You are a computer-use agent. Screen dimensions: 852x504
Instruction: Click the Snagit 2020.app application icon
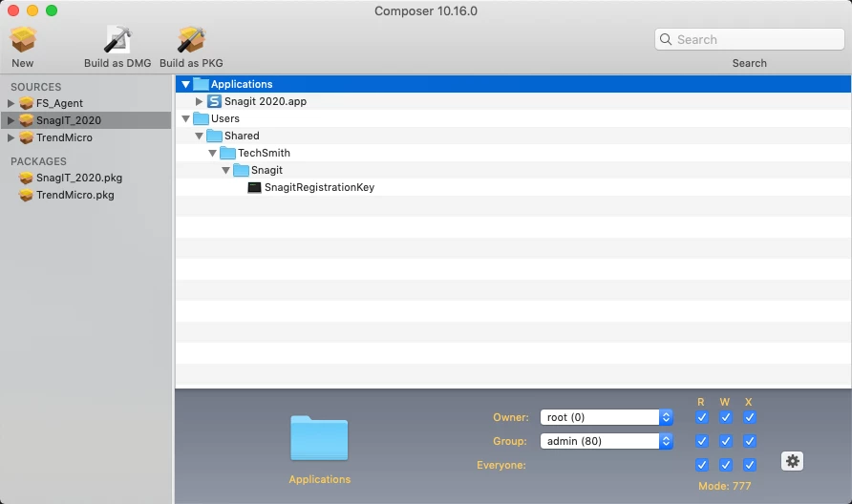[x=215, y=101]
